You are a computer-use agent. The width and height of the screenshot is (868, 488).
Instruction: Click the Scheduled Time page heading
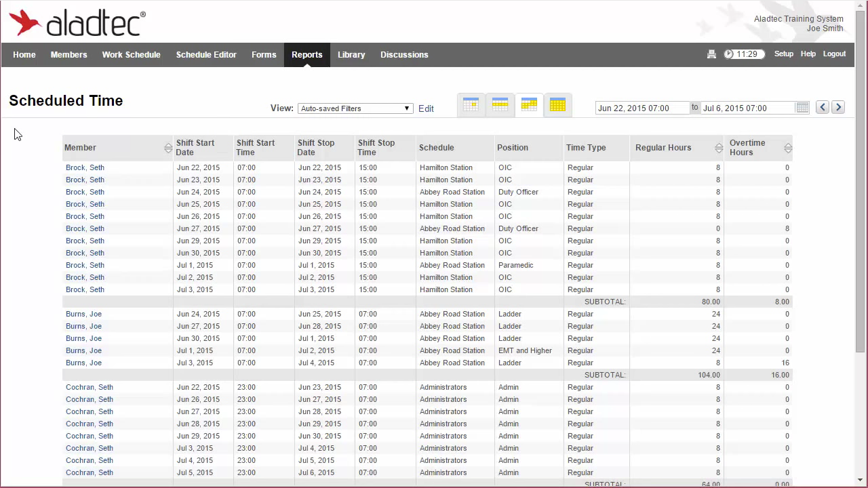pos(66,101)
